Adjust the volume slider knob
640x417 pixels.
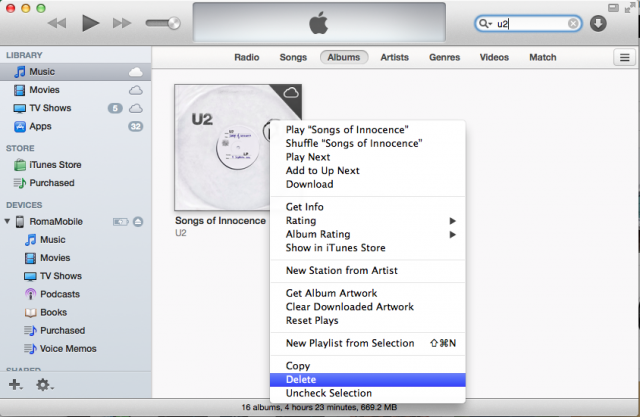point(174,23)
